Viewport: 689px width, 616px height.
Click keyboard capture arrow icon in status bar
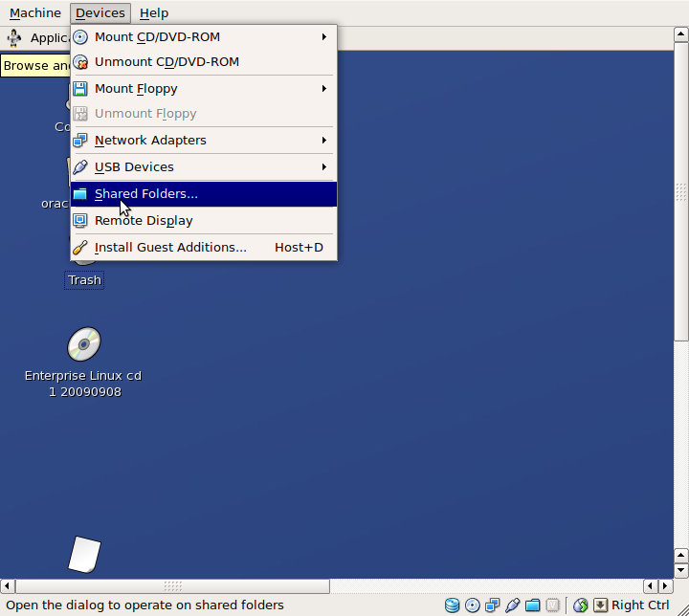[600, 605]
